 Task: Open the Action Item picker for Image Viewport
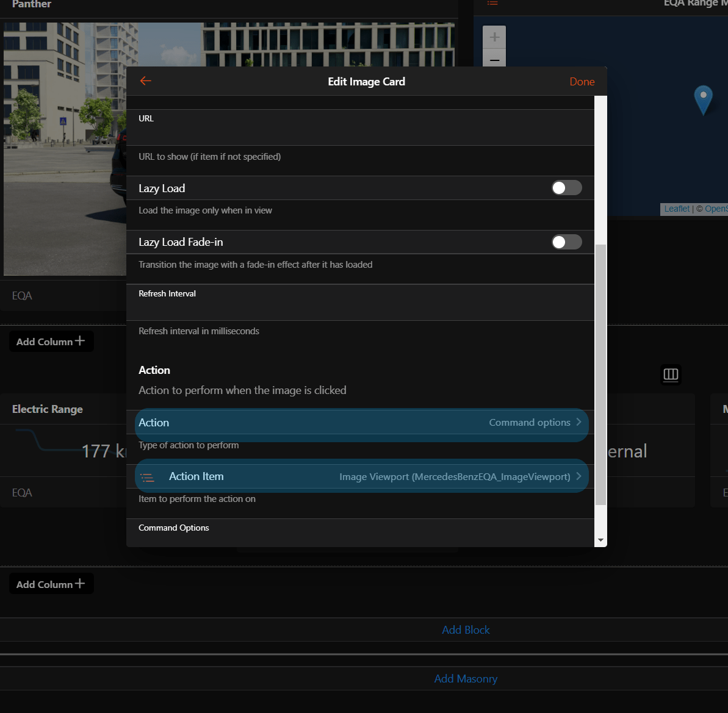click(x=361, y=476)
